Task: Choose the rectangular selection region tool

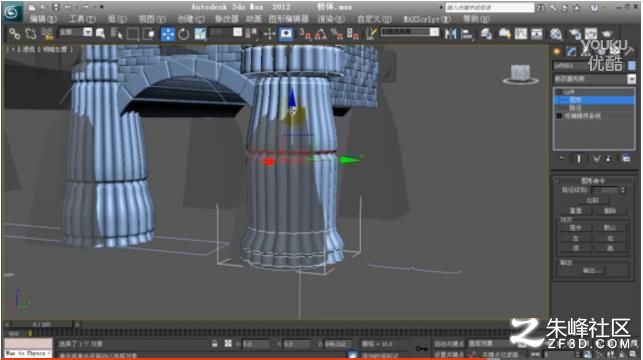Action: click(x=132, y=34)
